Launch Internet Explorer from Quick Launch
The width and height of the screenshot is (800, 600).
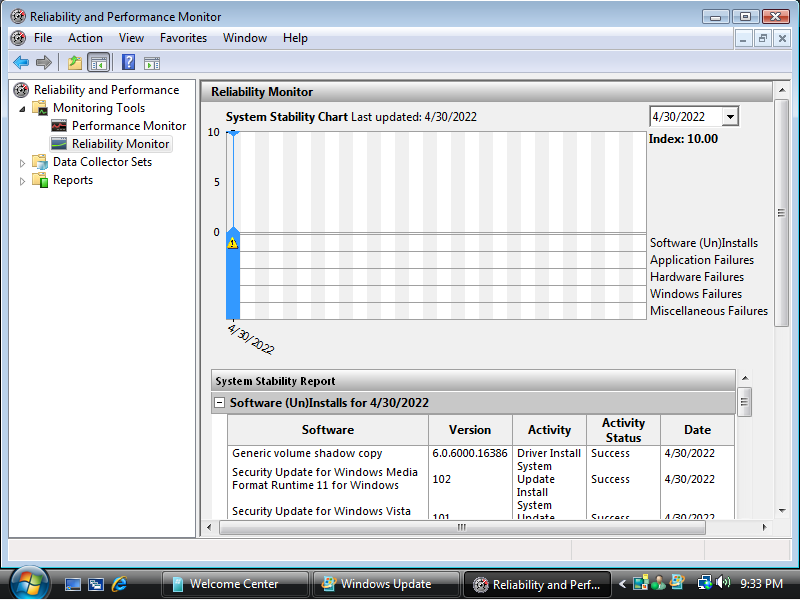point(120,584)
